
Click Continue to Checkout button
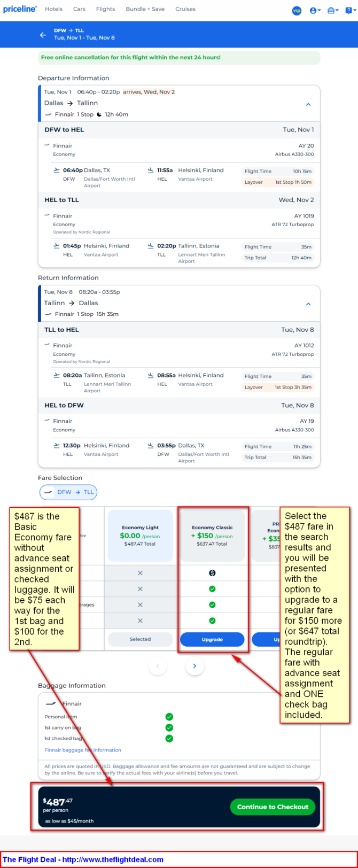tap(273, 807)
